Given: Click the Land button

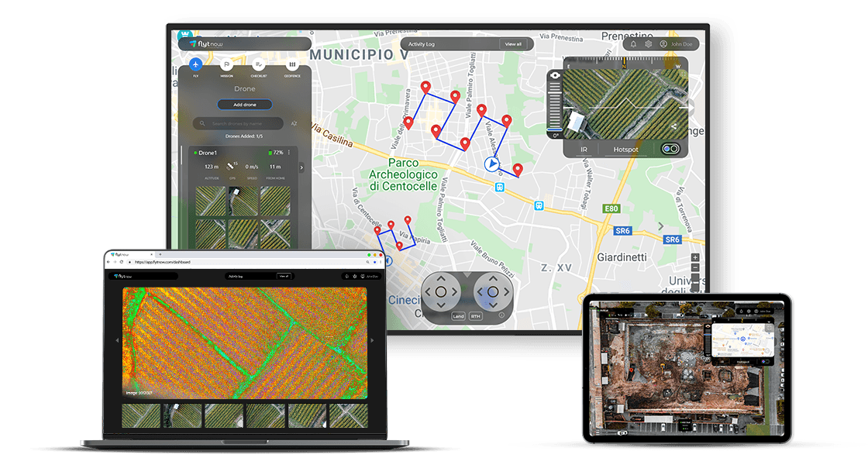Looking at the screenshot, I should [458, 316].
